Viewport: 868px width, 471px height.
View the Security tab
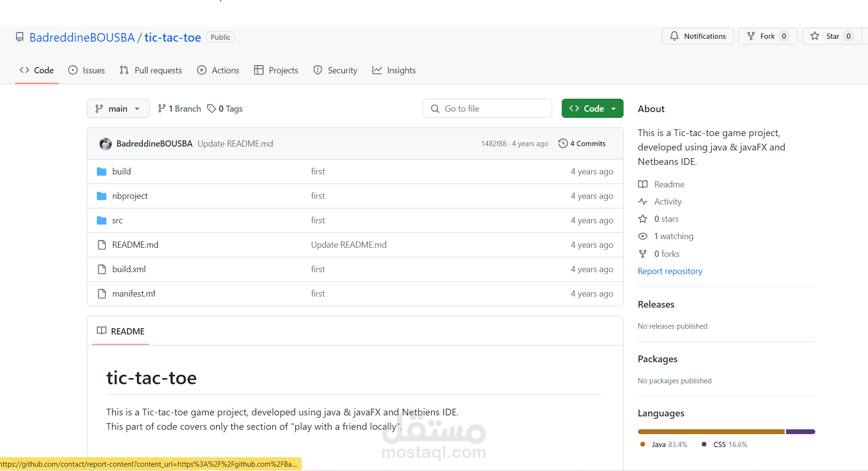tap(335, 70)
